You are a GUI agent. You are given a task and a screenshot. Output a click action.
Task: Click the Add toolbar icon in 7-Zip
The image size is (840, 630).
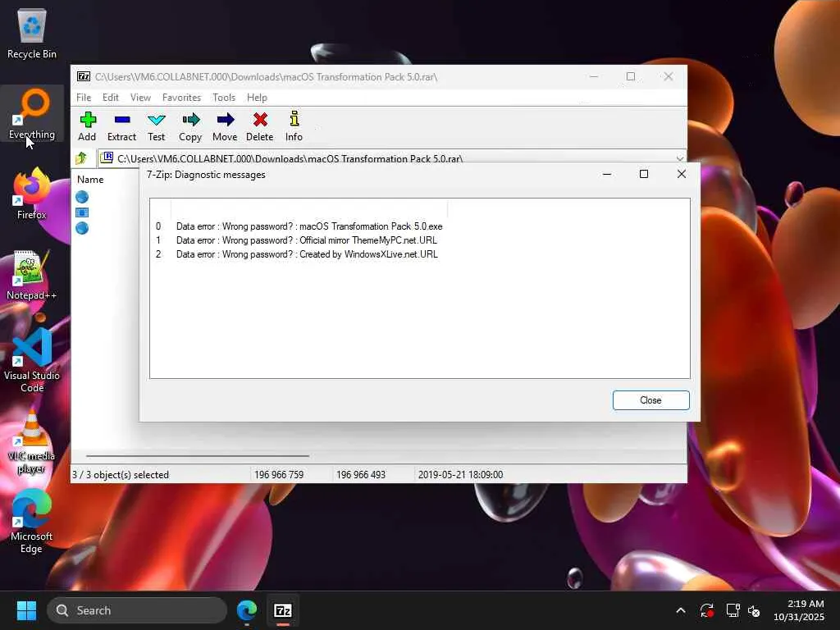87,126
